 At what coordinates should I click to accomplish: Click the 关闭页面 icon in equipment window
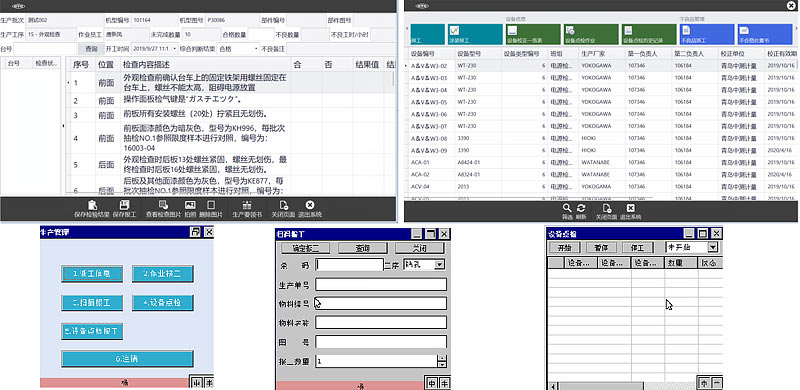607,208
